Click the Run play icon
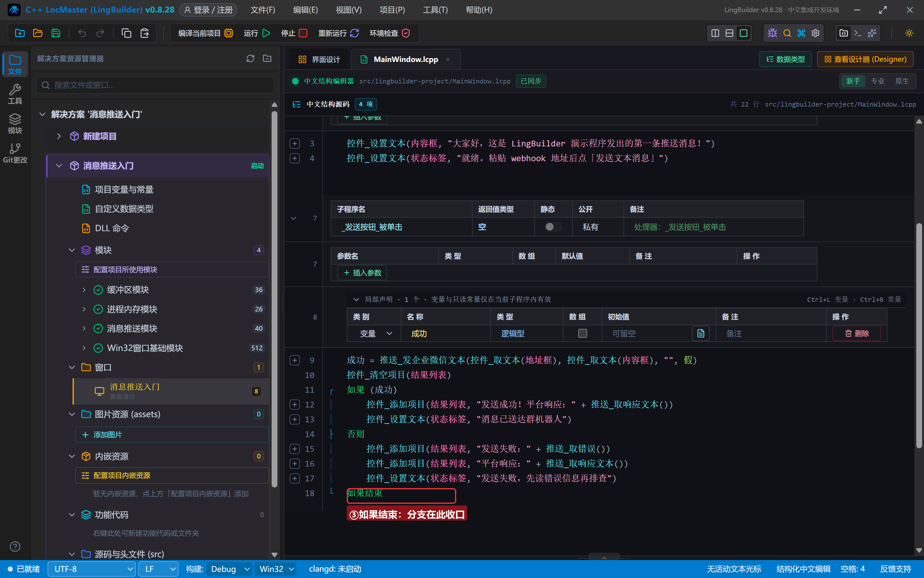924x578 pixels. point(266,33)
